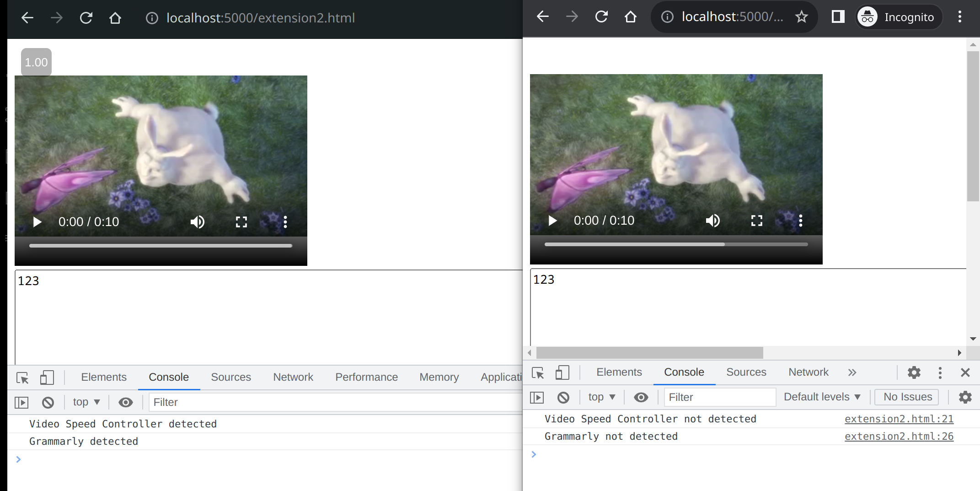Seek on the left video progress bar
This screenshot has height=491, width=980.
[161, 246]
